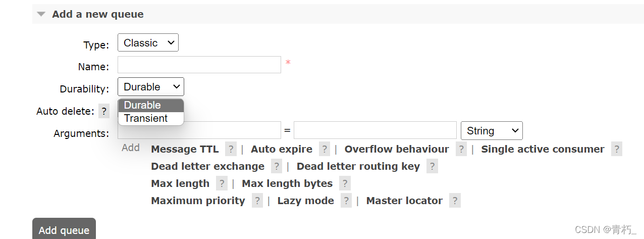Viewport: 644px width, 239px height.
Task: Open the argument String type dropdown
Action: 492,131
